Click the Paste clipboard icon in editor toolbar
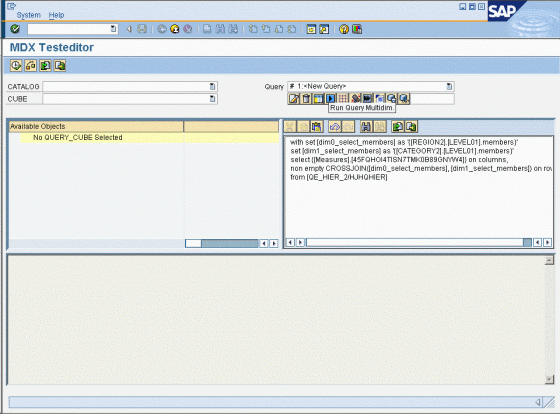The image size is (560, 414). tap(316, 126)
